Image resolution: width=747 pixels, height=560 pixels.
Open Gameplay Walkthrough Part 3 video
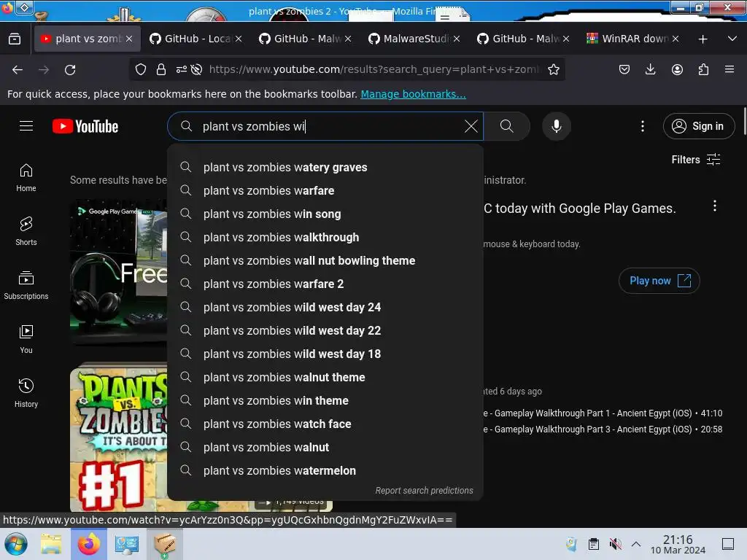pyautogui.click(x=603, y=429)
